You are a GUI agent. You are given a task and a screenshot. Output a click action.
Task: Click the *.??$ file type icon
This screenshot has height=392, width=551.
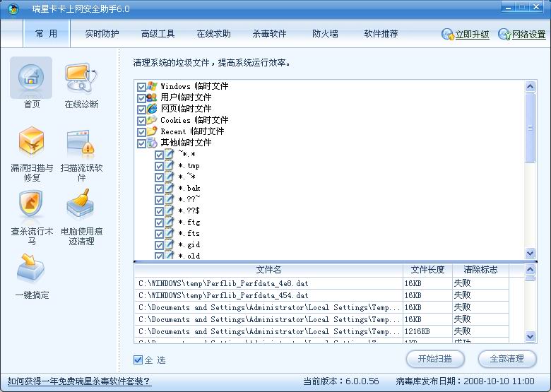tap(170, 210)
